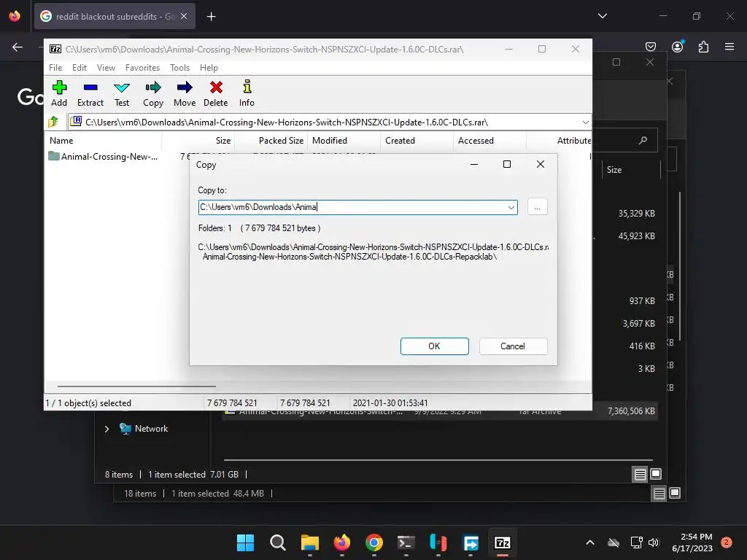Open Firefox from the taskbar
The width and height of the screenshot is (747, 560).
(x=341, y=542)
